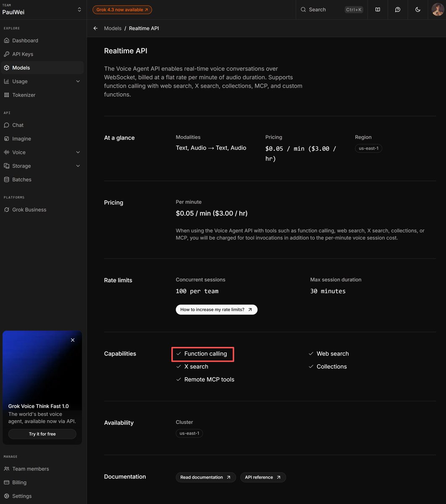Viewport: 446px width, 504px height.
Task: Click the Ctrl+K shortcut badge
Action: coord(354,10)
